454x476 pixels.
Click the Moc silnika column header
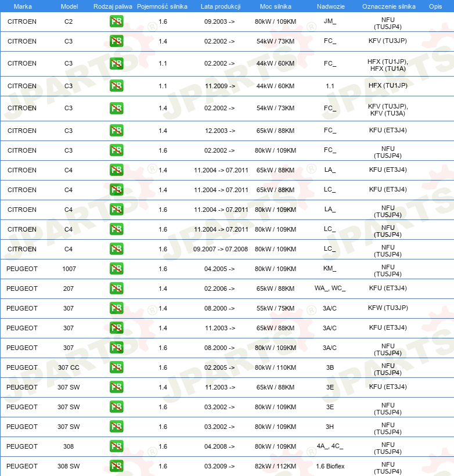[275, 6]
